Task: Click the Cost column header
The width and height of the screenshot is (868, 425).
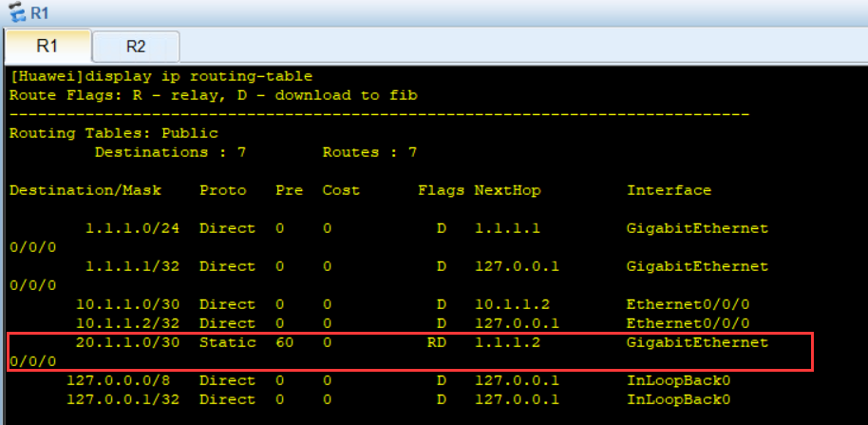Action: 341,190
